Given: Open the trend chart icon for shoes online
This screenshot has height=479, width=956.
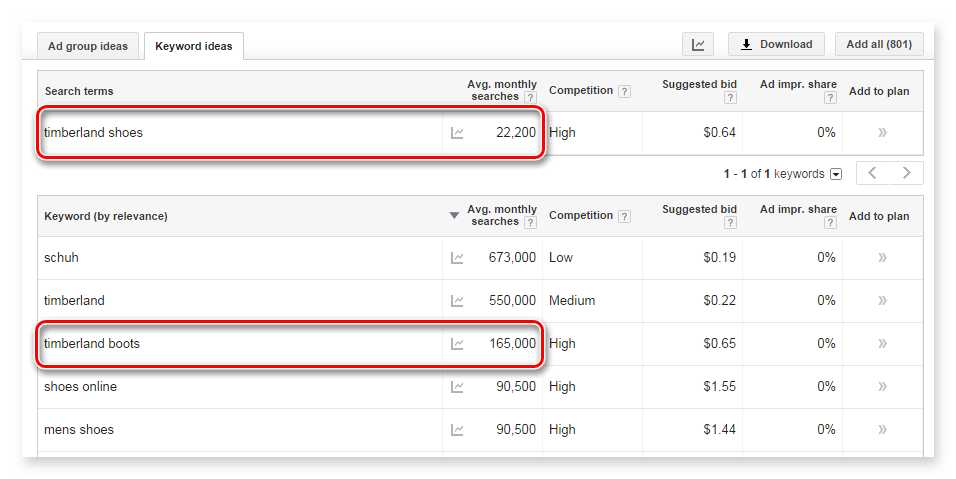Looking at the screenshot, I should tap(457, 387).
